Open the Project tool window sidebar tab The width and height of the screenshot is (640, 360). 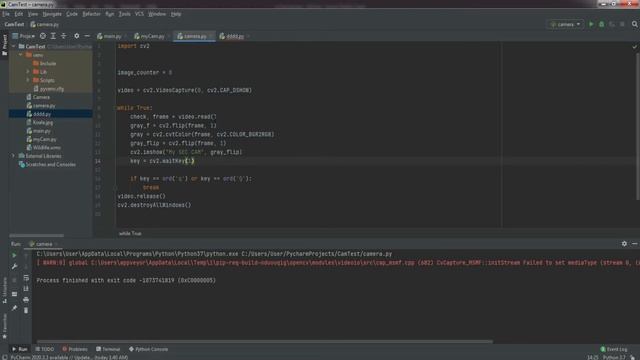pos(4,44)
